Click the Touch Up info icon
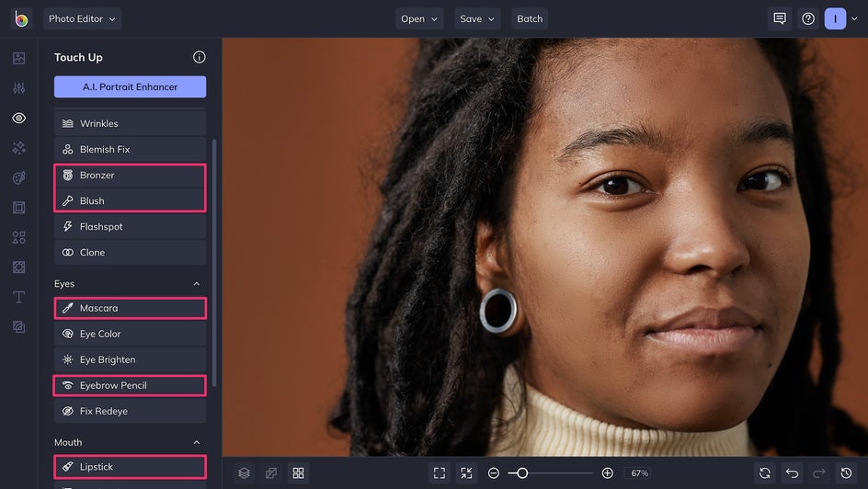The width and height of the screenshot is (868, 489). 200,57
